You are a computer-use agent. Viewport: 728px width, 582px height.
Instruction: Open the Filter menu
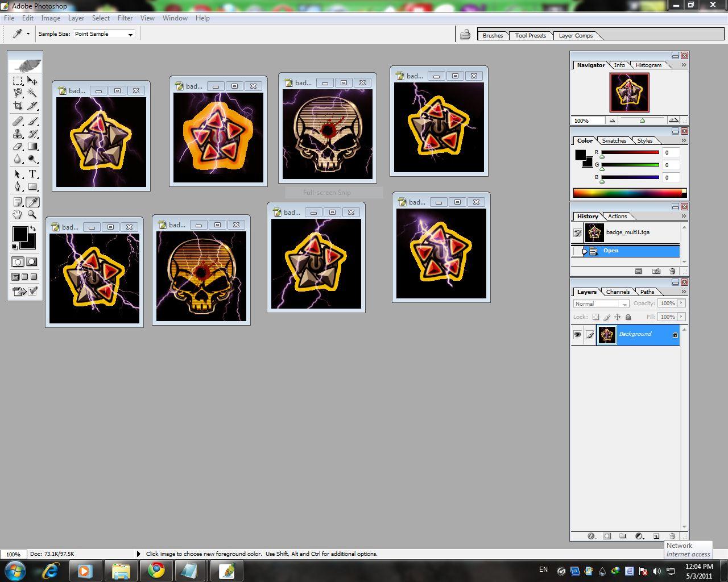[125, 18]
